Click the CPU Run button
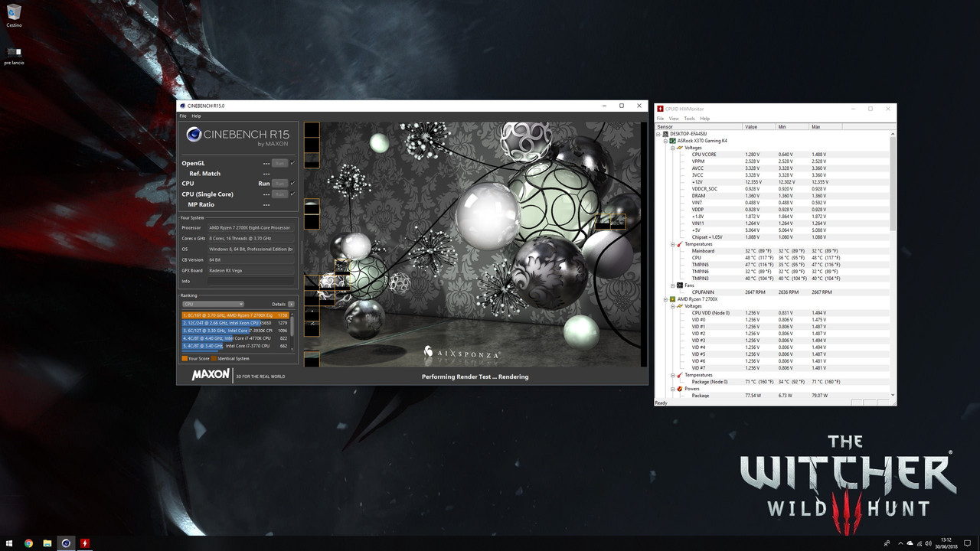This screenshot has width=980, height=551. tap(279, 184)
